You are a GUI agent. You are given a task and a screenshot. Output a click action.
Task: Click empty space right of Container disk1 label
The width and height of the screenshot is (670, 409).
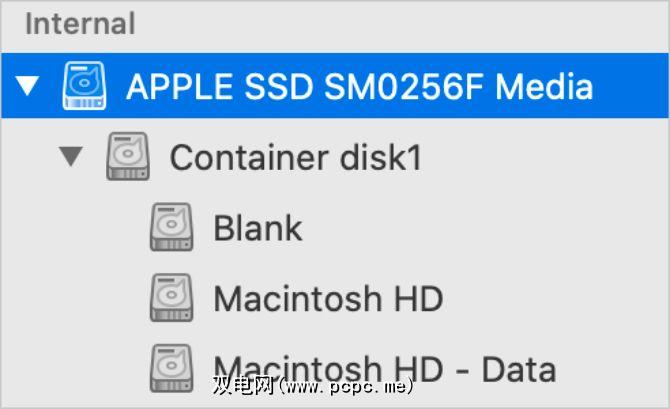tap(540, 158)
